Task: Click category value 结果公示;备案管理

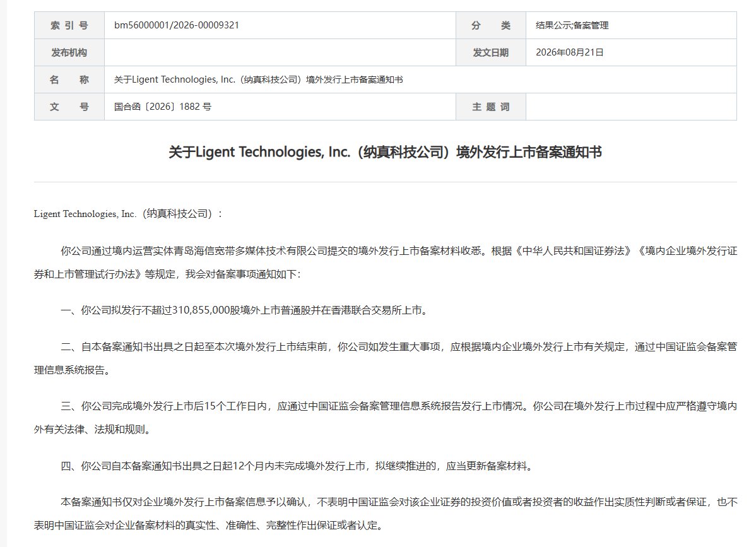Action: (x=572, y=25)
